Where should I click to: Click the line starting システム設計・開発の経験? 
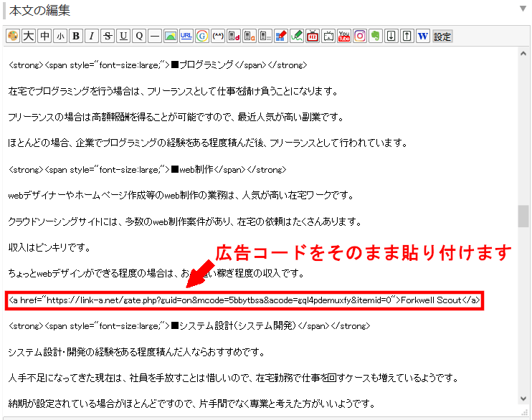(136, 352)
